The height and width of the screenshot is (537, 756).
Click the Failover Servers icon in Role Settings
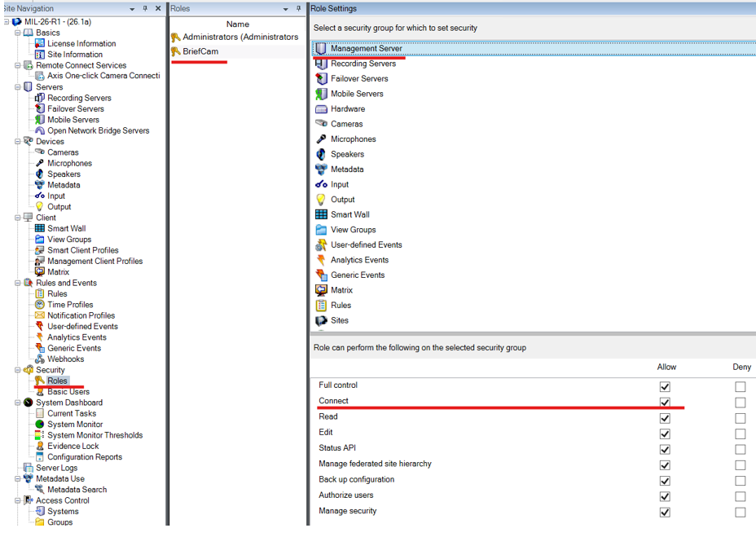(x=321, y=79)
